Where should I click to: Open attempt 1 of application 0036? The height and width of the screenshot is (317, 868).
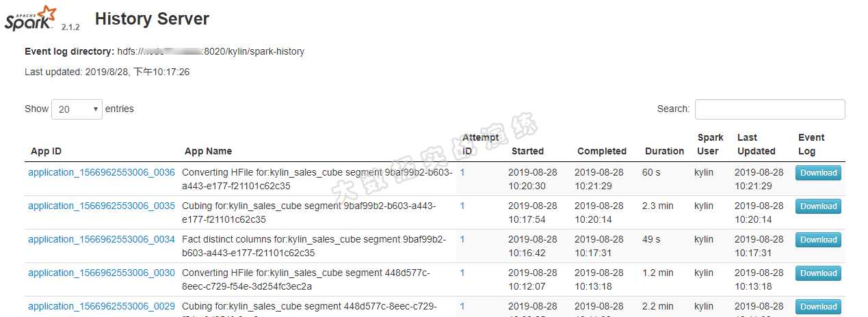pyautogui.click(x=462, y=172)
